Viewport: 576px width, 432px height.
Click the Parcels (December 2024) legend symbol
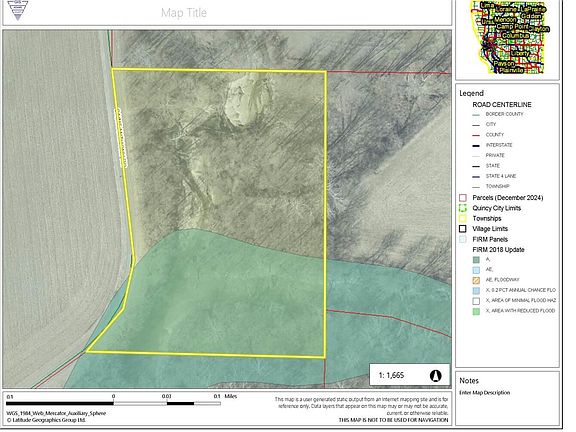click(x=463, y=198)
